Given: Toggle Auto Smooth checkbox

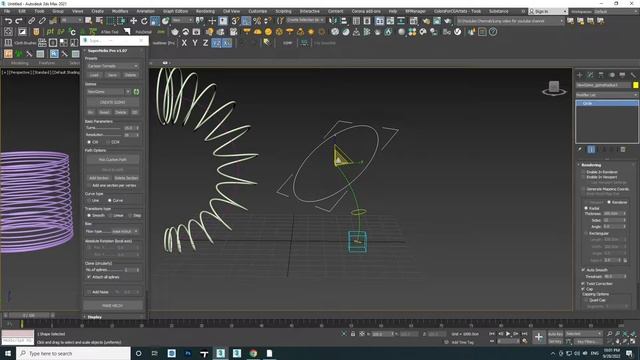Looking at the screenshot, I should pos(583,270).
